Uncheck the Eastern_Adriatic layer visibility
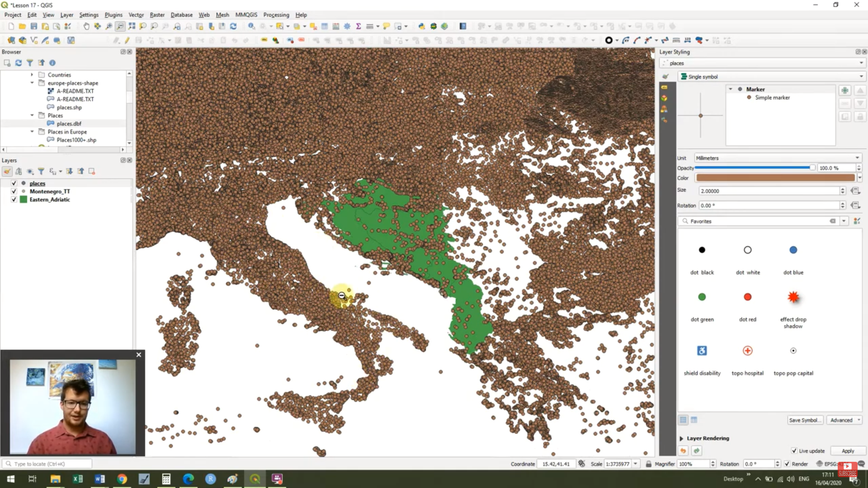 pyautogui.click(x=14, y=200)
